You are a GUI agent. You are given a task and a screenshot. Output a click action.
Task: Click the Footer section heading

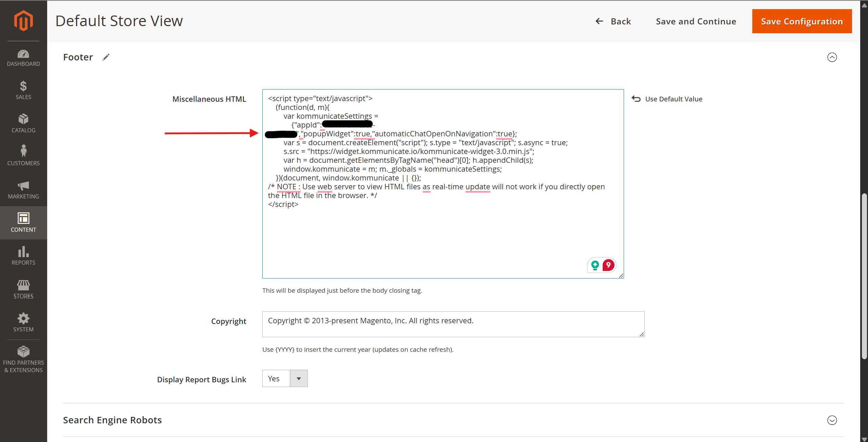(x=78, y=57)
